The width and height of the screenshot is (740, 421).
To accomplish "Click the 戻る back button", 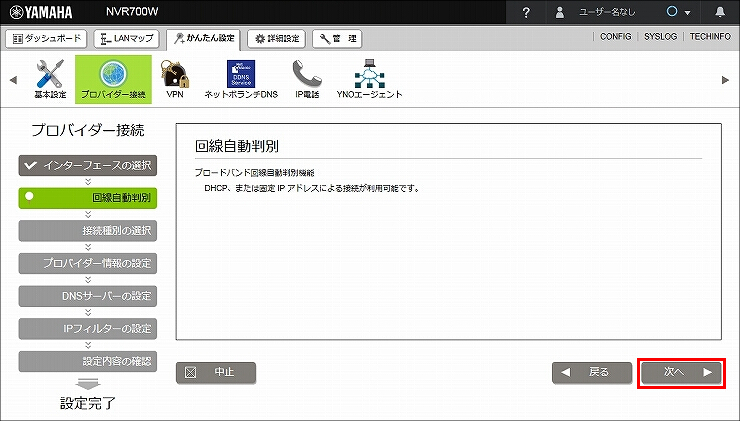I will pos(592,372).
